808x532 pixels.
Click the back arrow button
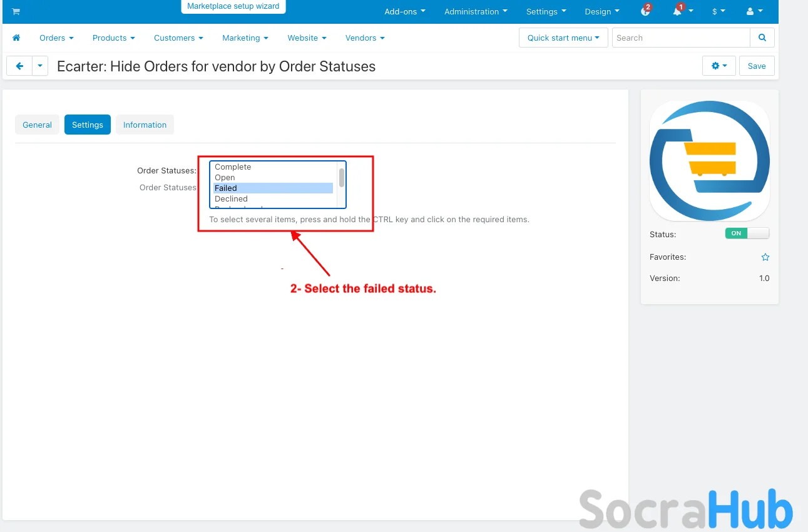(x=19, y=66)
